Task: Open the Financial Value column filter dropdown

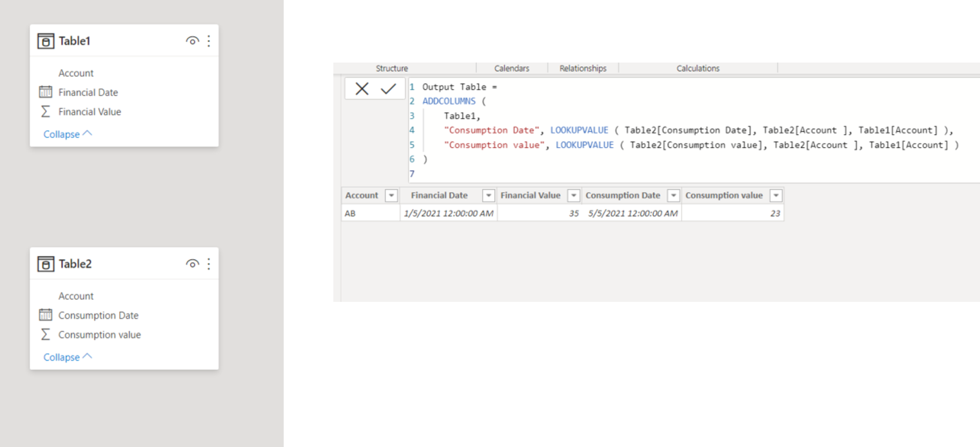Action: [x=573, y=195]
